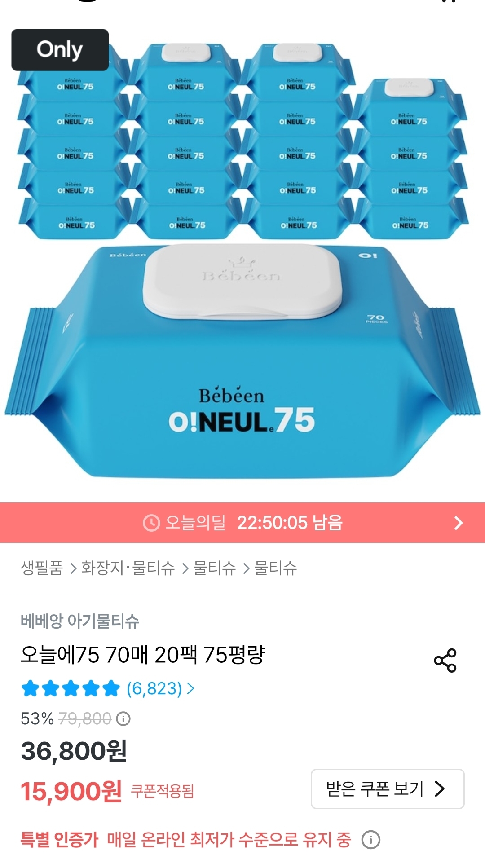485x868 pixels.
Task: Tap the share icon beside product title
Action: [x=445, y=660]
